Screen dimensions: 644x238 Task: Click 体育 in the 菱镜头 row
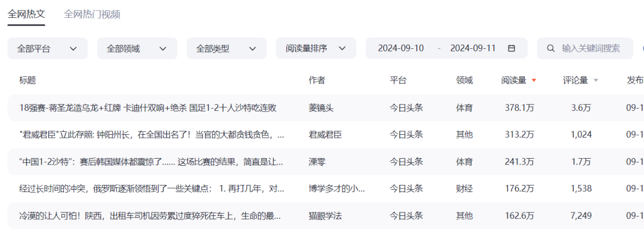pyautogui.click(x=465, y=108)
